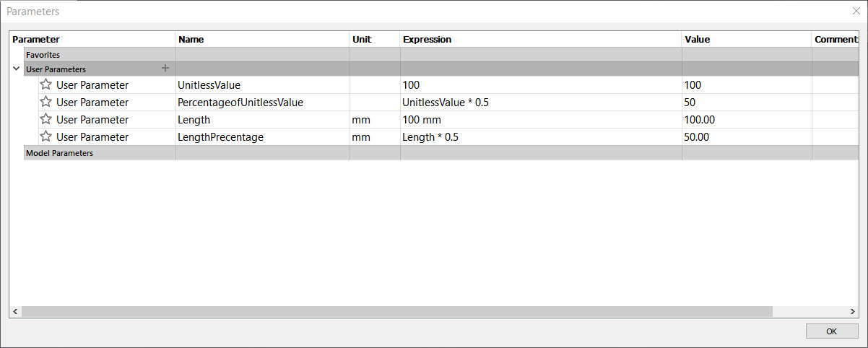Click the horizontal scrollbar right arrow
This screenshot has height=348, width=868.
(854, 311)
